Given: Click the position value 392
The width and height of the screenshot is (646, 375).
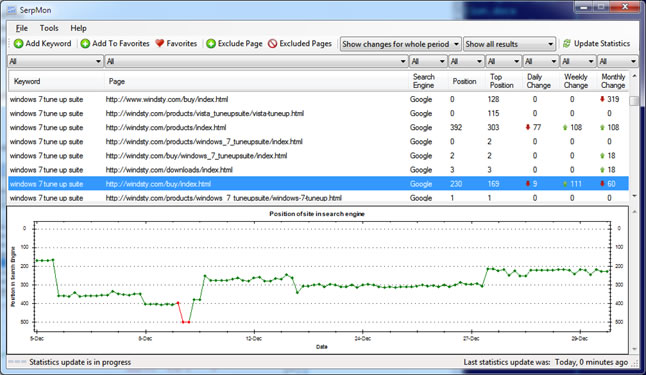Looking at the screenshot, I should [x=456, y=127].
